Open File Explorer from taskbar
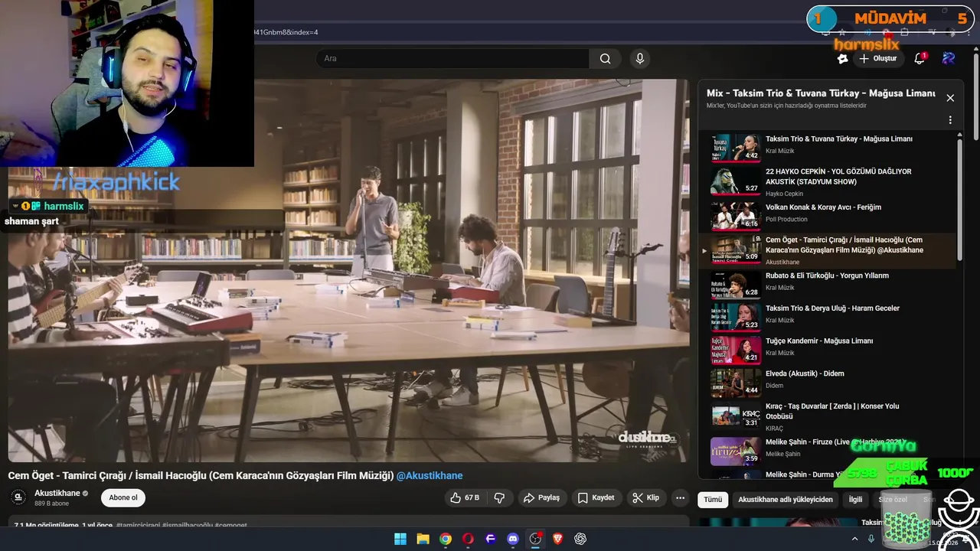Screen dimensions: 980x551 423,539
